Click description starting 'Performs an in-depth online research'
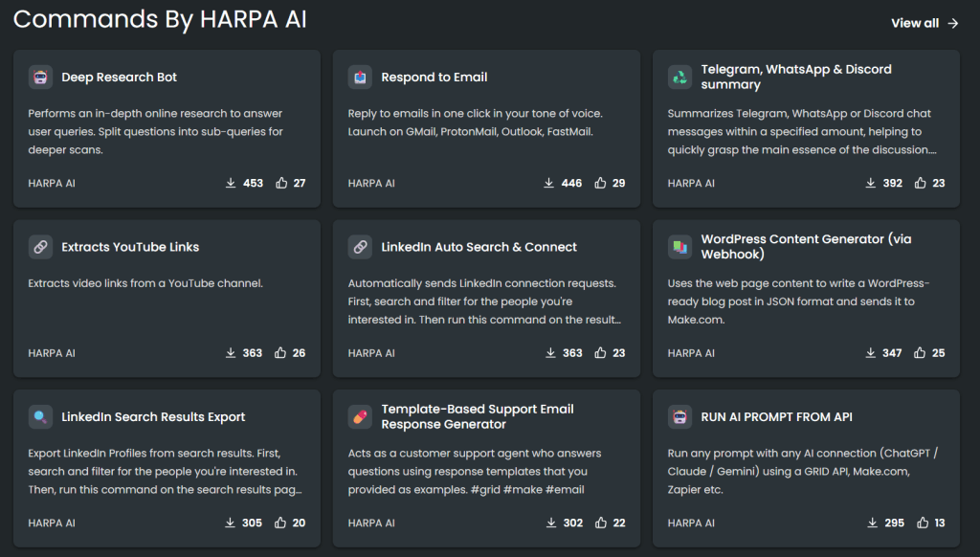 point(156,132)
